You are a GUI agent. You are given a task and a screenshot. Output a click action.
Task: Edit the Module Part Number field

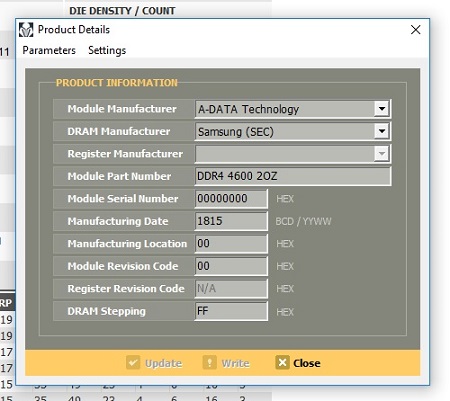point(292,176)
